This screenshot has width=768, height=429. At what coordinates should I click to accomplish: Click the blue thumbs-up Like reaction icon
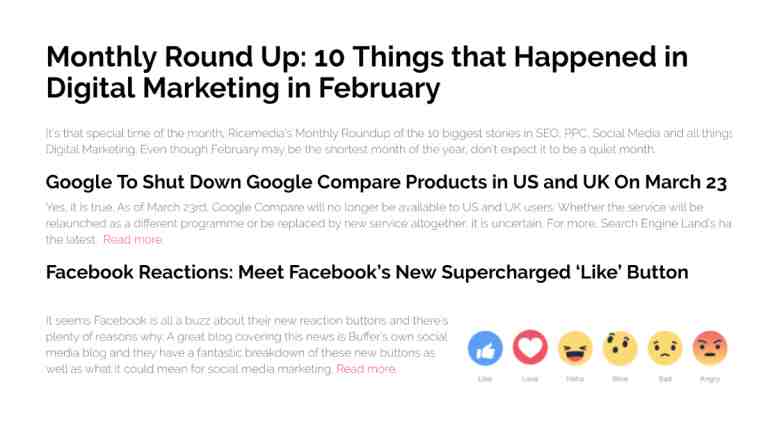pos(485,348)
